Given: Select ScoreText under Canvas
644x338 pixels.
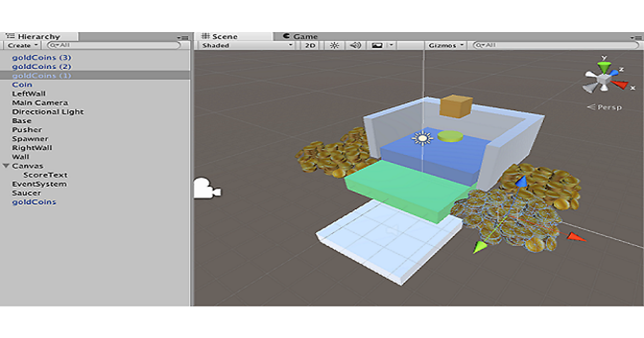Looking at the screenshot, I should tap(45, 175).
